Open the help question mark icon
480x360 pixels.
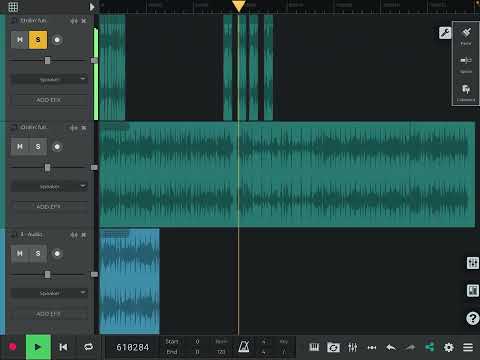point(473,318)
